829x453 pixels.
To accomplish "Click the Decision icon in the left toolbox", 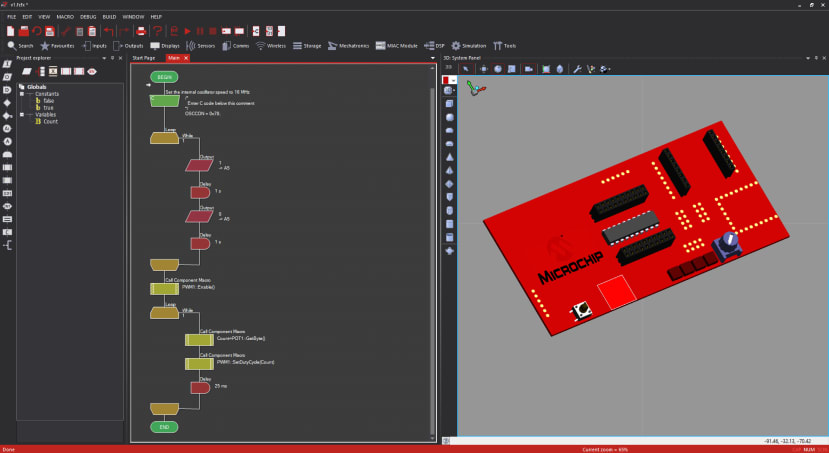I will coord(7,102).
